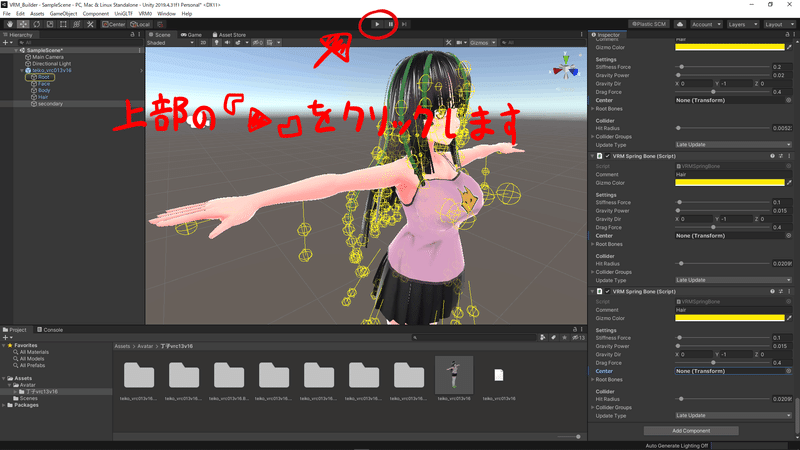The width and height of the screenshot is (800, 450).
Task: Click the scene orientation gizmo
Action: pyautogui.click(x=565, y=67)
